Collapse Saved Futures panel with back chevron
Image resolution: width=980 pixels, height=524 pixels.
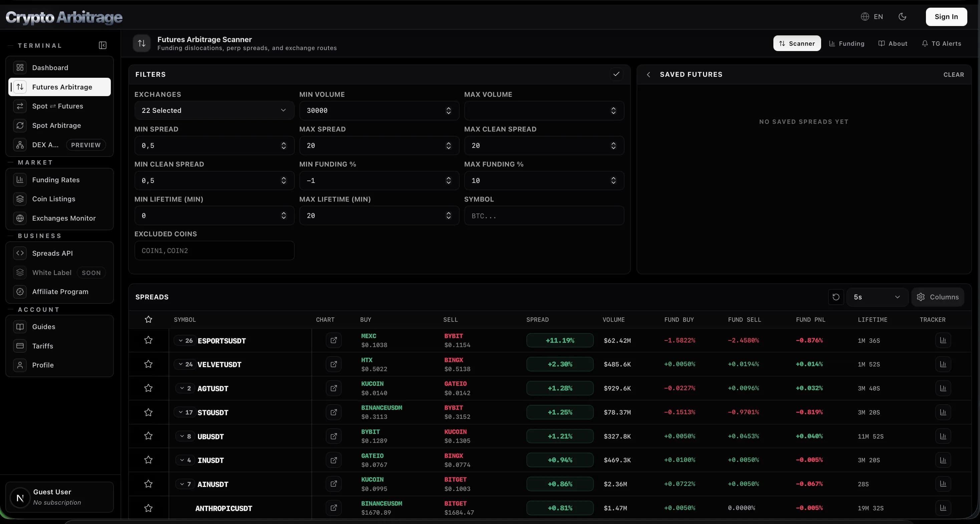pyautogui.click(x=648, y=74)
